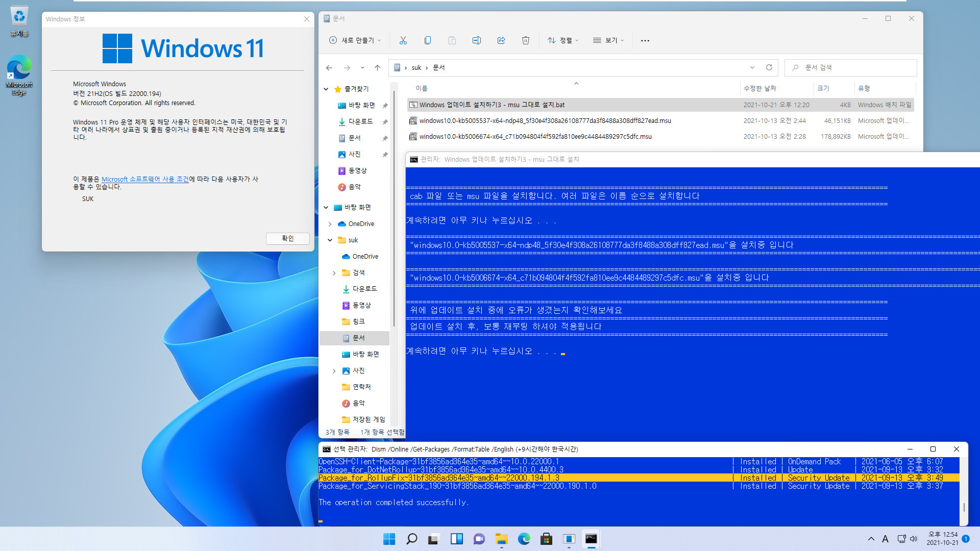Open the Microsoft 소프트웨어 사용 조건 link

click(145, 179)
